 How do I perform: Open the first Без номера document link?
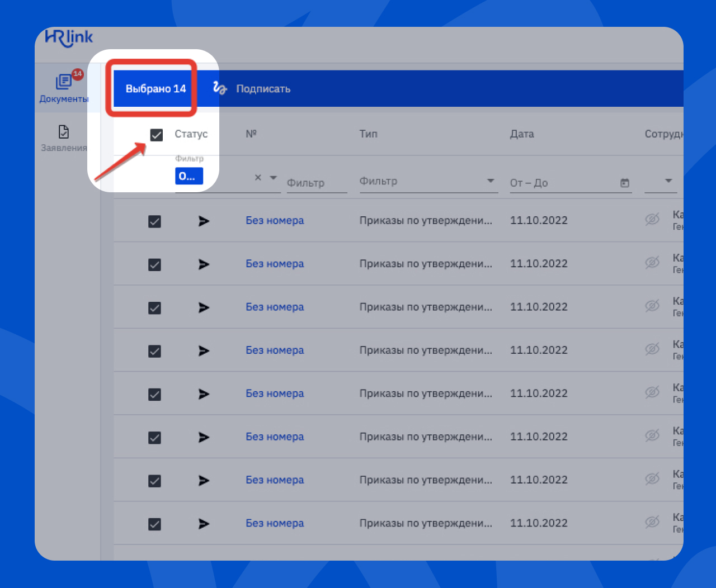coord(275,220)
